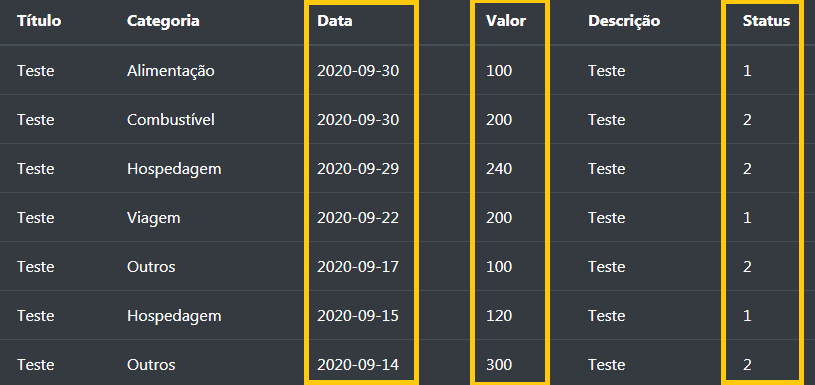Select the value 240 cell
The width and height of the screenshot is (815, 385).
tap(499, 169)
